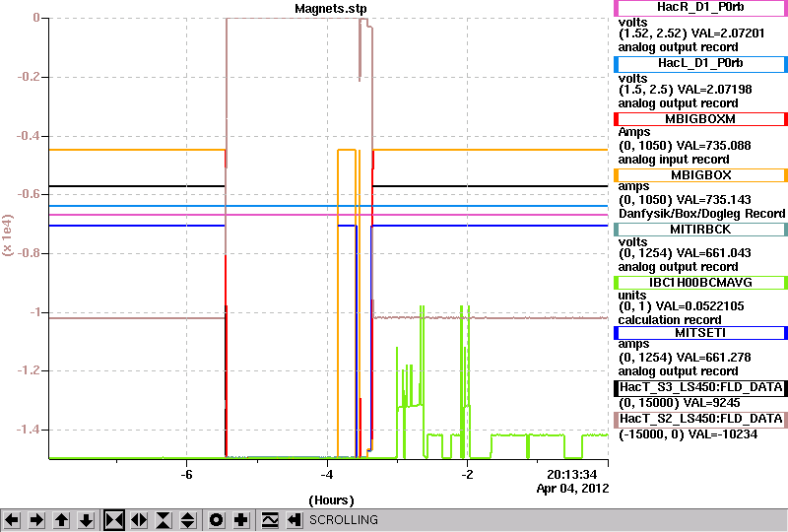Select the MITIRBCK legend entry
This screenshot has height=532, width=788.
[700, 230]
